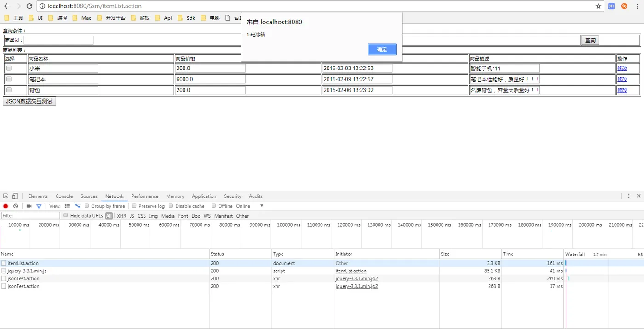Click the 修改 link for 背包
This screenshot has height=329, width=644.
[622, 90]
